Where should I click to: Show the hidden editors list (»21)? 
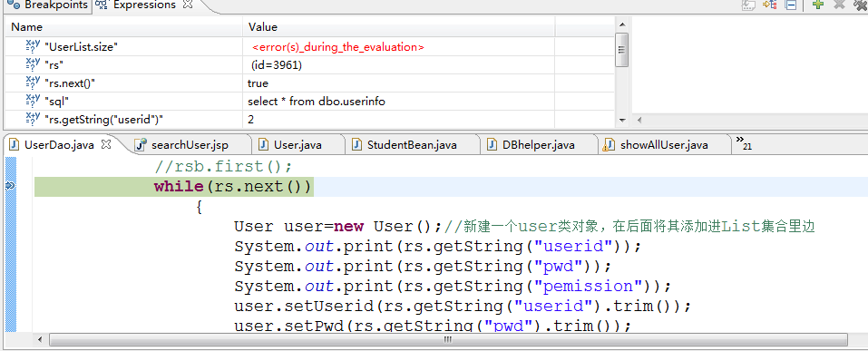pyautogui.click(x=744, y=144)
